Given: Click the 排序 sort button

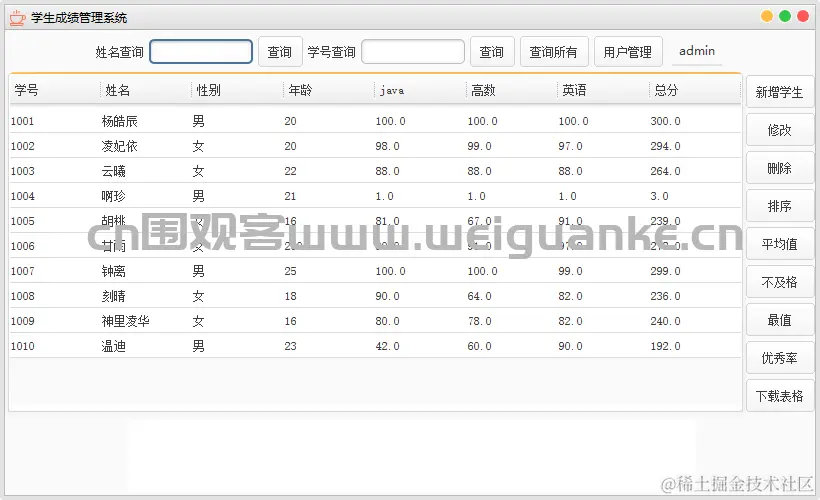Looking at the screenshot, I should (780, 206).
